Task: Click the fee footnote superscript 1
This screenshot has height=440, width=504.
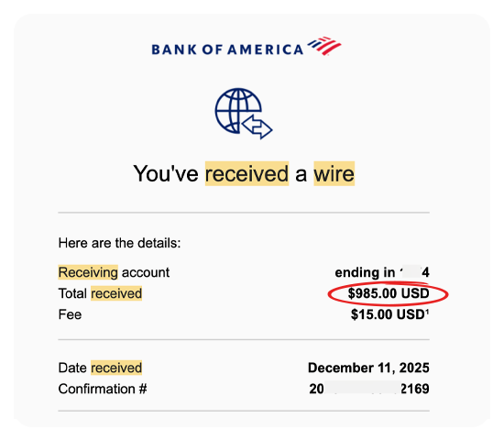Action: (x=427, y=311)
